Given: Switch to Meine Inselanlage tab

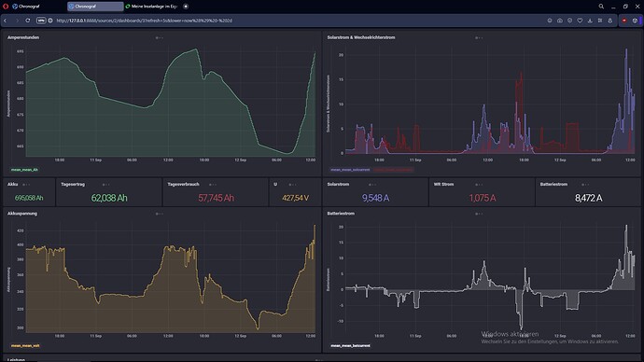Looking at the screenshot, I should coord(152,7).
